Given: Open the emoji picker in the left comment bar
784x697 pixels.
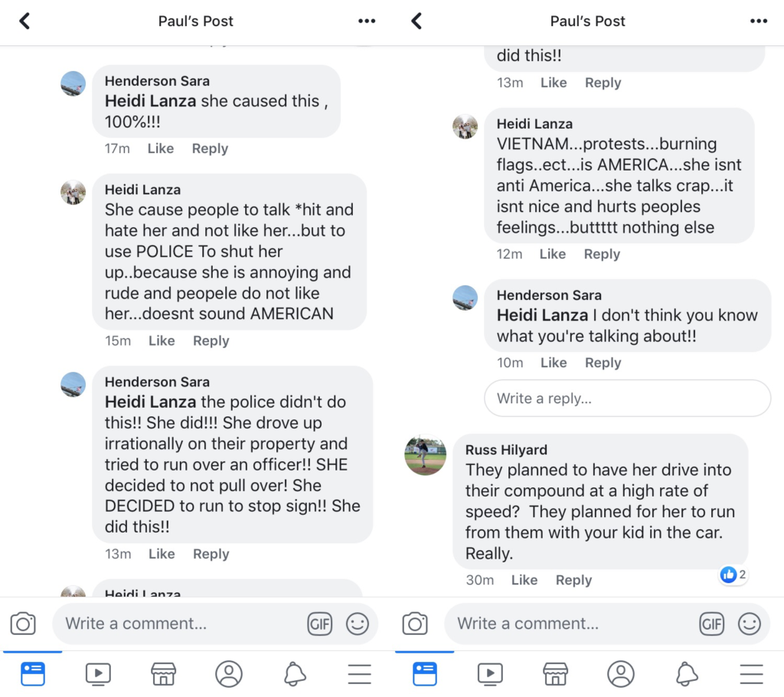Looking at the screenshot, I should tap(358, 624).
